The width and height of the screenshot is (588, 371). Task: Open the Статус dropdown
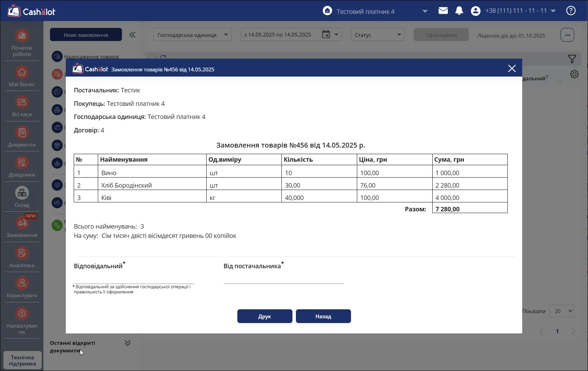[378, 35]
